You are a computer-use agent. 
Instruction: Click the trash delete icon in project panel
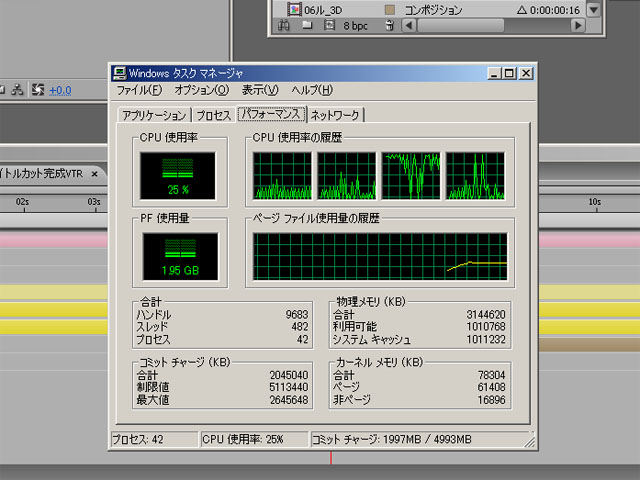point(390,25)
